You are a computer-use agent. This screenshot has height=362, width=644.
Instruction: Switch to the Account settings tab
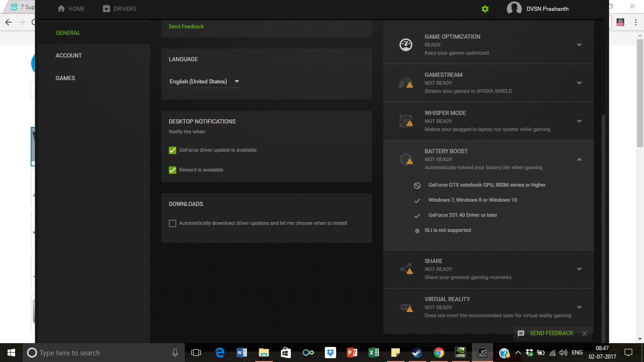(69, 56)
